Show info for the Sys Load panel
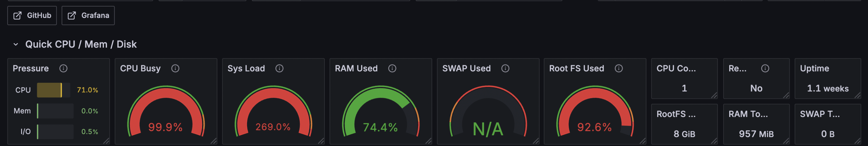Viewport: 868px width, 146px height. 279,69
